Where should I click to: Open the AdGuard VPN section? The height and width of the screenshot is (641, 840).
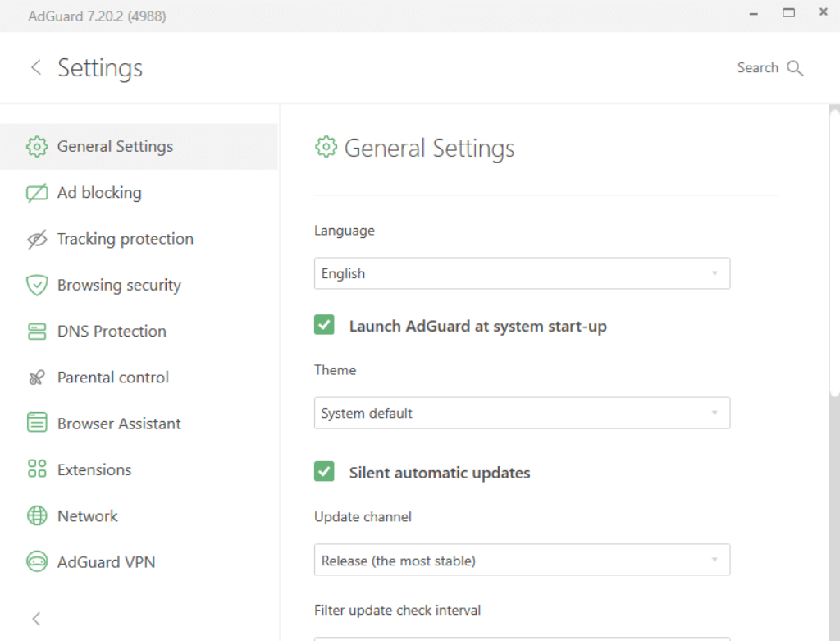coord(139,561)
